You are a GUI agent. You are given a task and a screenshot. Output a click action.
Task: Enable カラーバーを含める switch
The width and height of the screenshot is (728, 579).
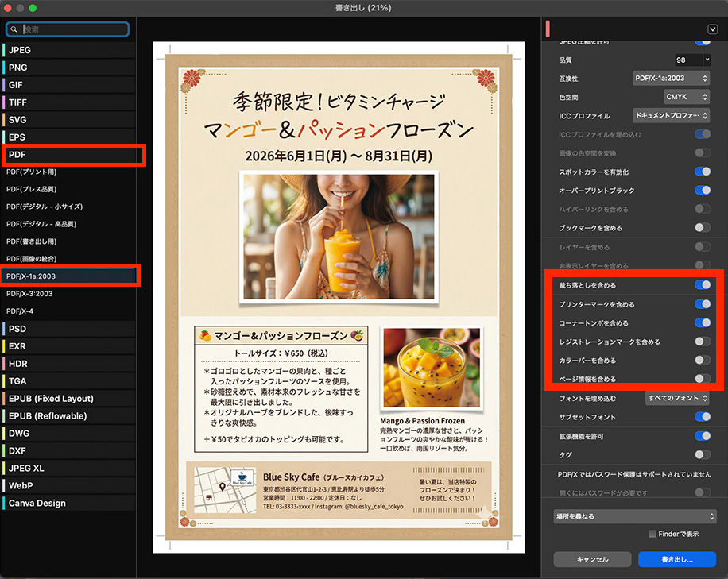coord(702,361)
